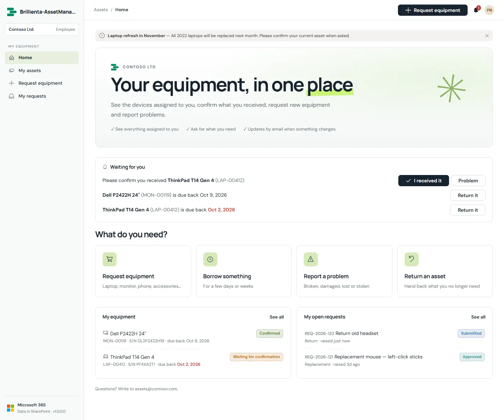See all of My open requests

coord(478,317)
